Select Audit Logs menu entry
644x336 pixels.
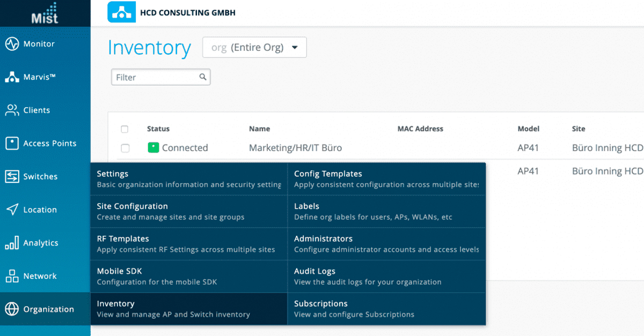(x=386, y=277)
